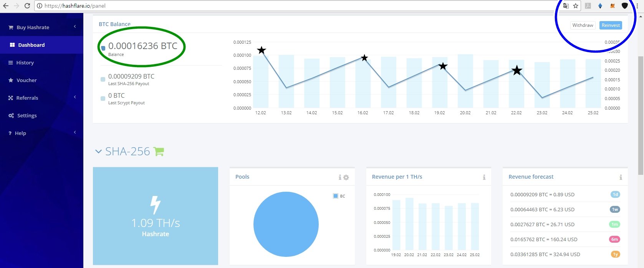
Task: Bookmark this page with the star icon
Action: 576,6
